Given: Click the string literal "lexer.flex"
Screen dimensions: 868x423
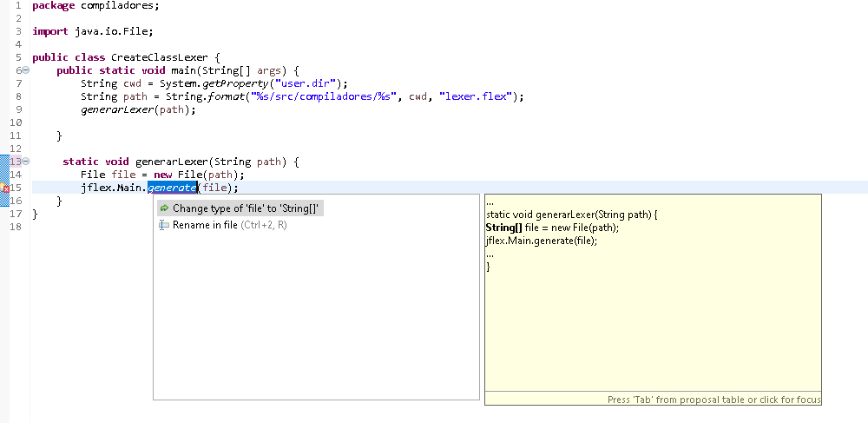Looking at the screenshot, I should 476,96.
